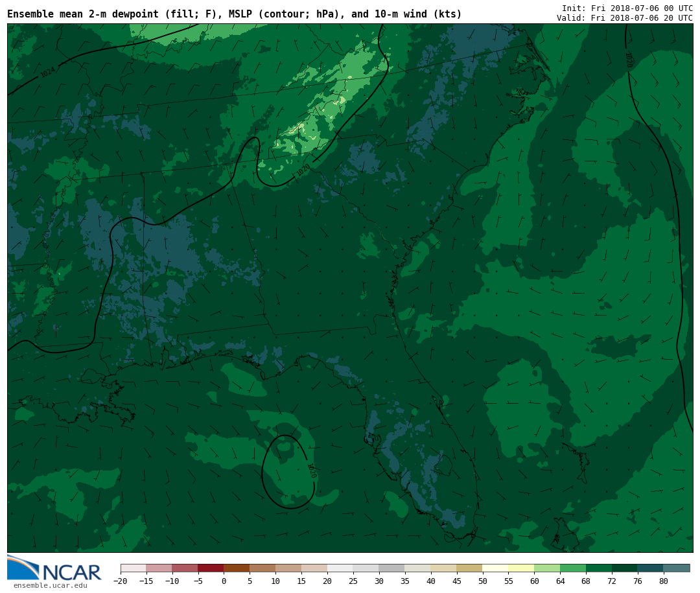
Task: Click the colorbar tick label '64'
Action: coord(560,581)
